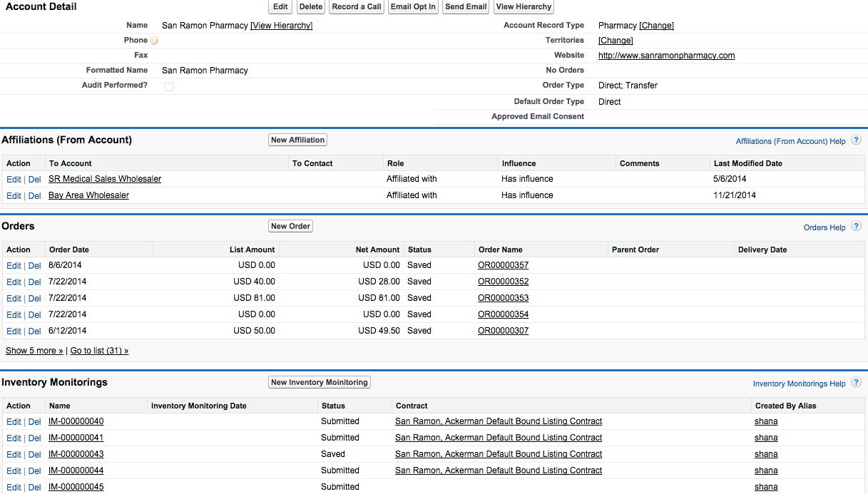Screen dimensions: 868x494
Task: Expand orders with Show 5 more
Action: tap(34, 351)
